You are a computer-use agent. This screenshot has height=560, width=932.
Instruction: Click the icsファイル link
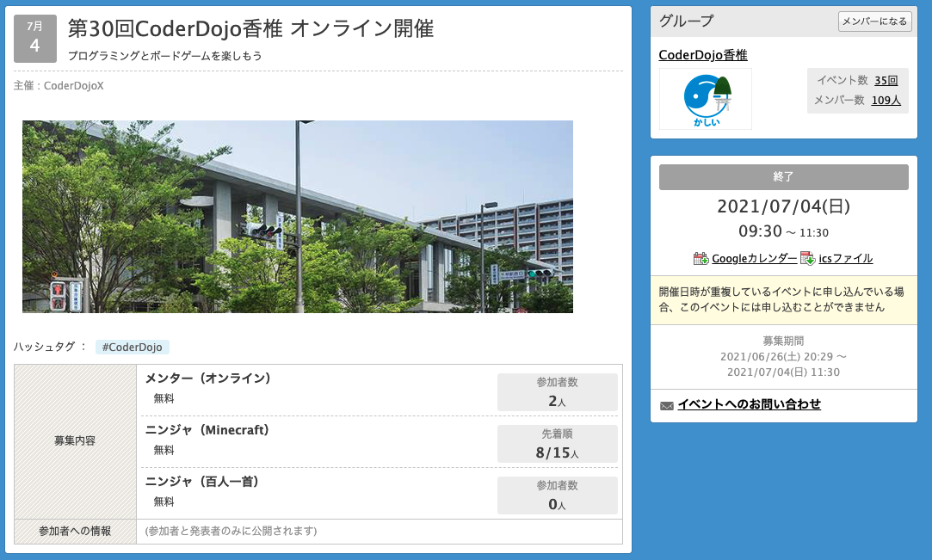845,258
